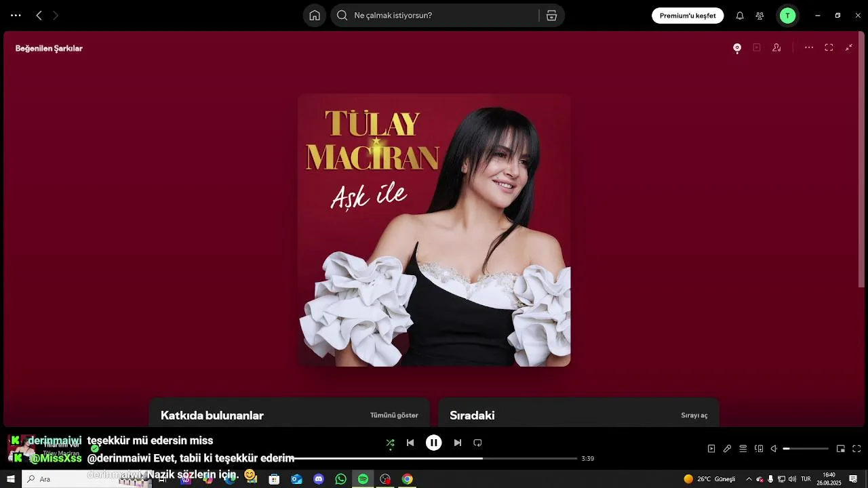Open the Windows notification center
The width and height of the screenshot is (868, 488).
pyautogui.click(x=853, y=479)
